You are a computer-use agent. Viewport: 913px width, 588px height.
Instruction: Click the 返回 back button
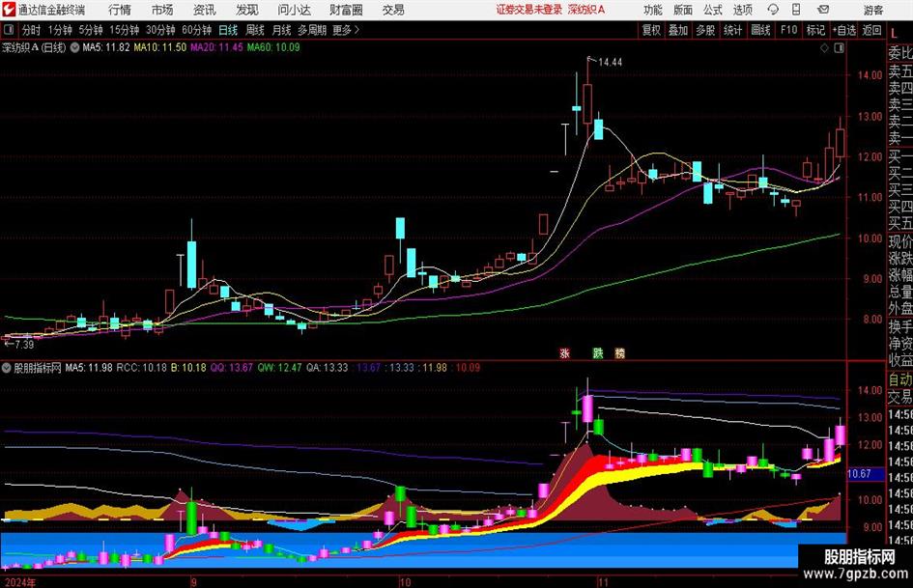[871, 30]
